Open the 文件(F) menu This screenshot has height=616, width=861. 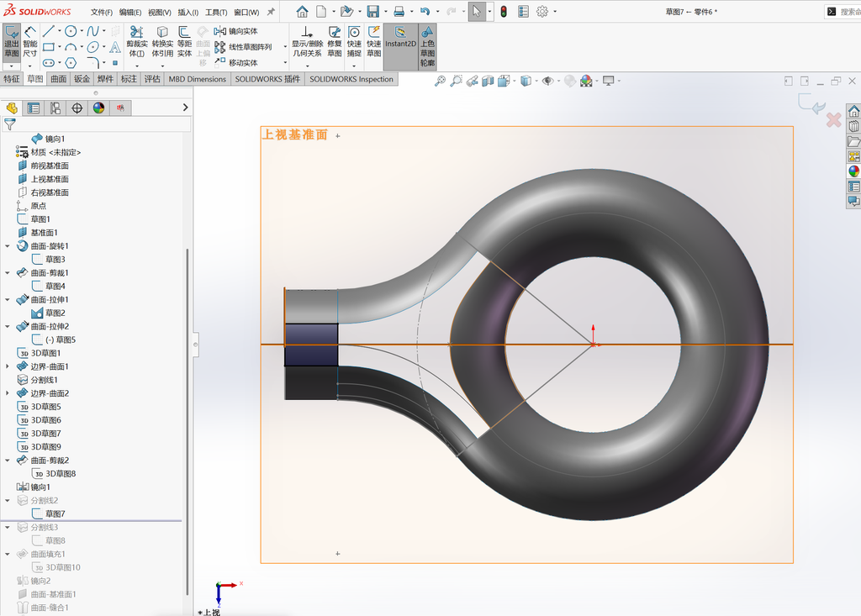[x=102, y=12]
